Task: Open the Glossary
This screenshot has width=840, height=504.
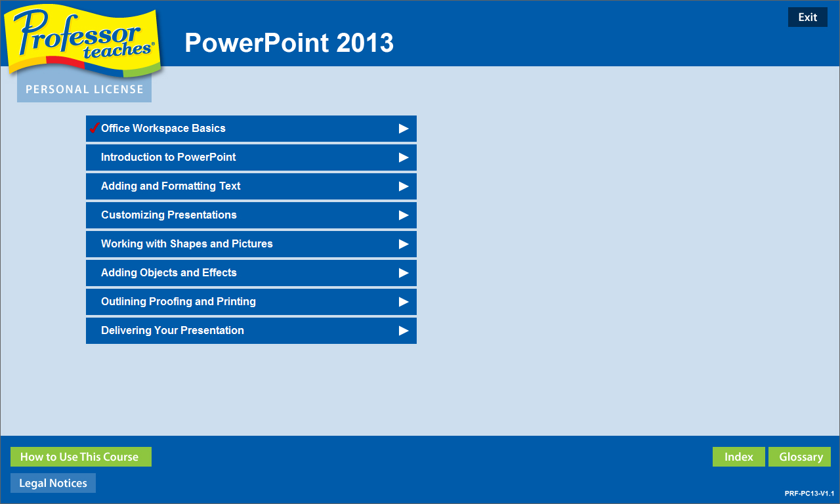Action: [800, 457]
